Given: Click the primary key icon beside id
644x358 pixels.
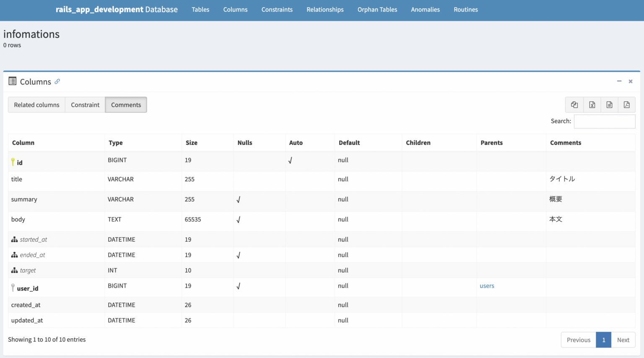Looking at the screenshot, I should coord(13,162).
